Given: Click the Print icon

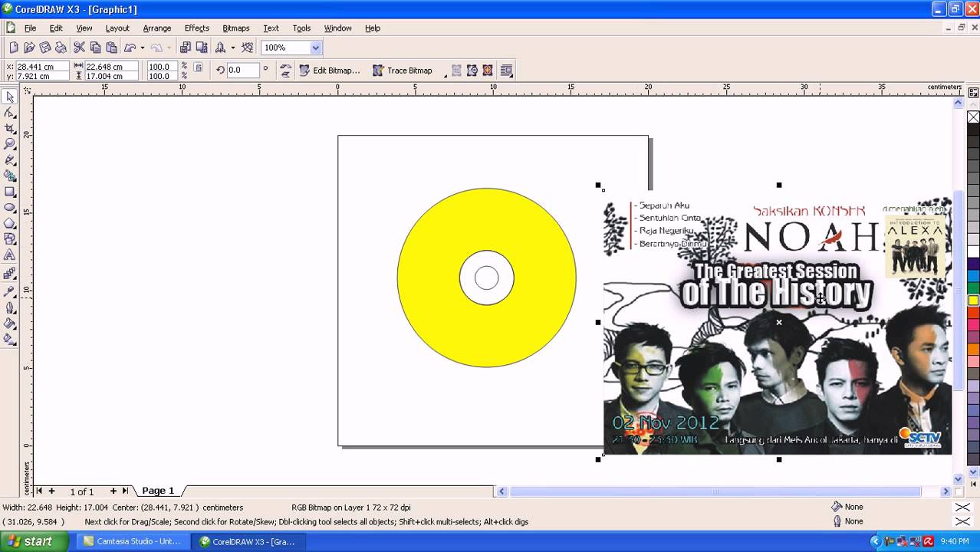Looking at the screenshot, I should pos(61,48).
